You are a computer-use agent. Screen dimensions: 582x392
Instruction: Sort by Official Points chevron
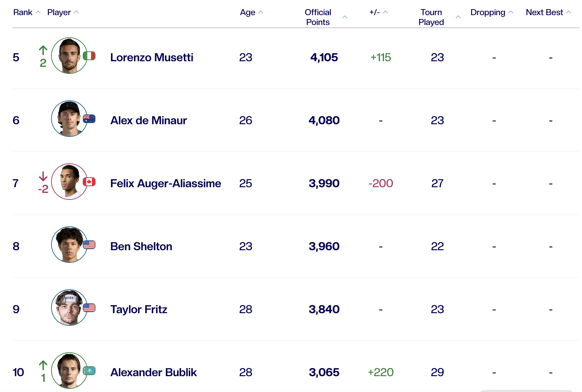click(x=345, y=17)
